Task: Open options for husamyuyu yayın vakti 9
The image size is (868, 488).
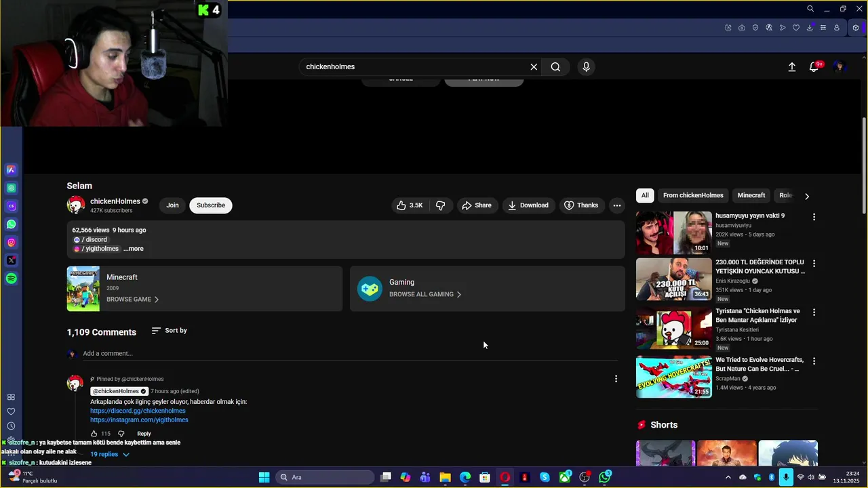Action: [814, 217]
